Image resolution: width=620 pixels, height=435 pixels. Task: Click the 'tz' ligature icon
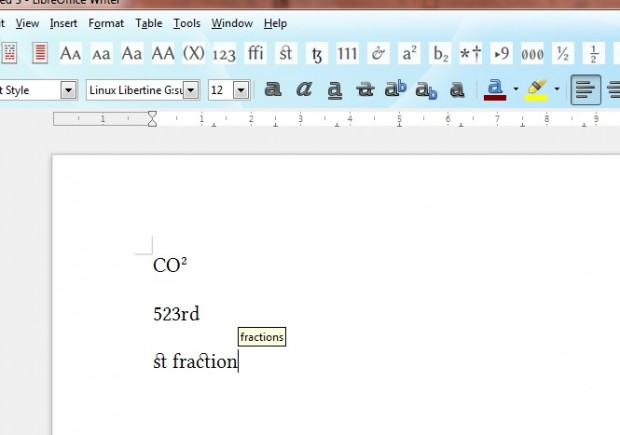(x=317, y=53)
